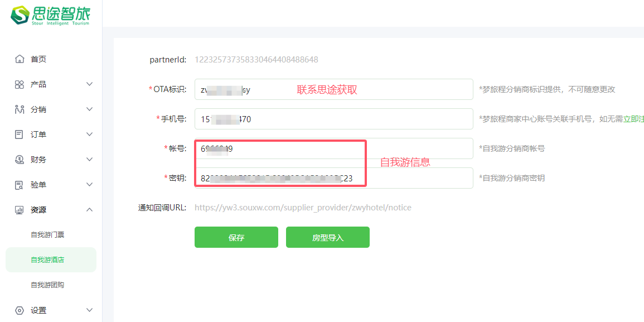Viewport: 644px width, 322px height.
Task: Click the 订单 order icon
Action: [20, 134]
